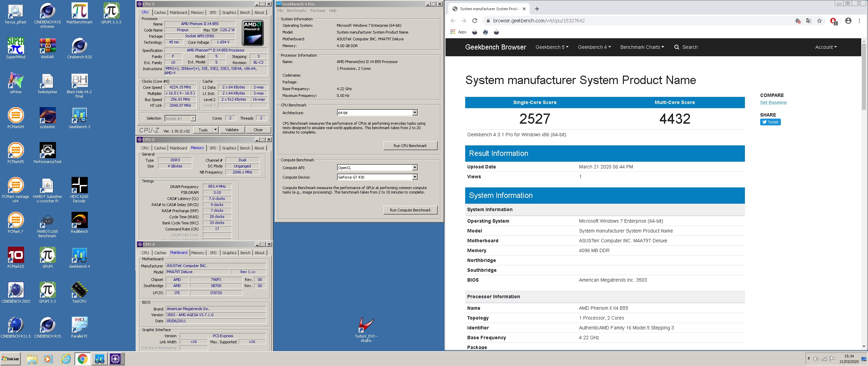
Task: Select TurboV_EVO Atalho shortcut
Action: pos(366,329)
